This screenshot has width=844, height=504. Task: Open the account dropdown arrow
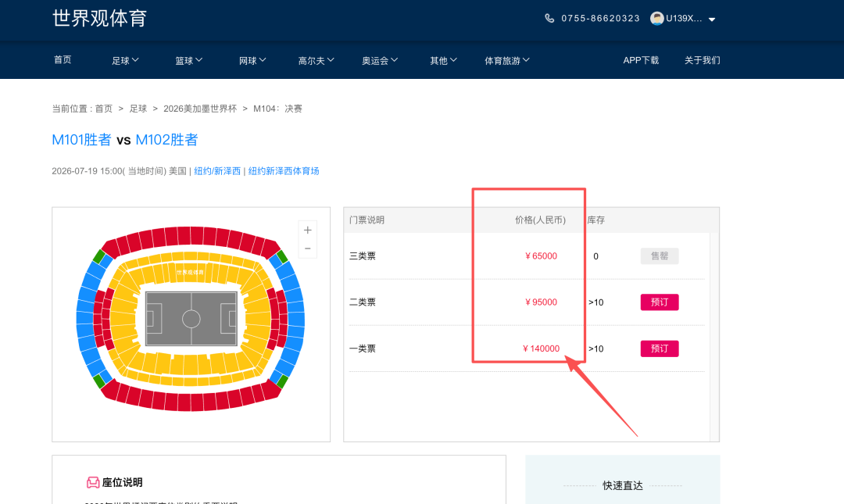(x=712, y=20)
